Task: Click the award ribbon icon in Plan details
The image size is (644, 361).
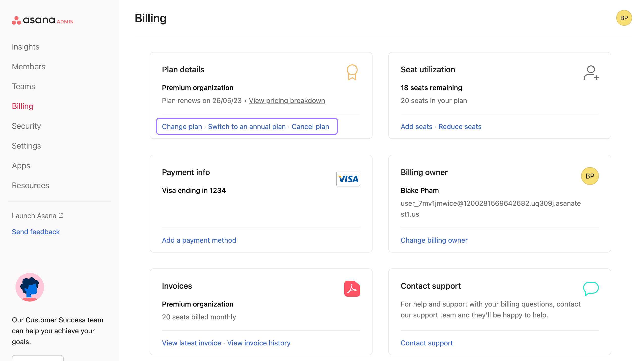Action: (x=352, y=72)
